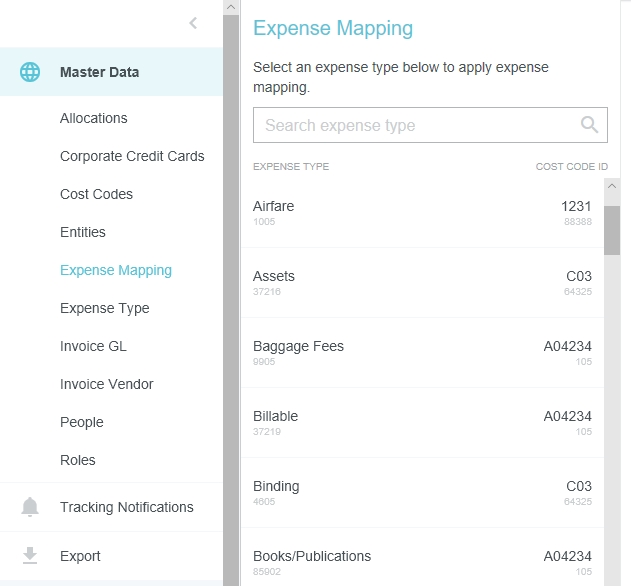
Task: Open Roles under Master Data
Action: (77, 460)
